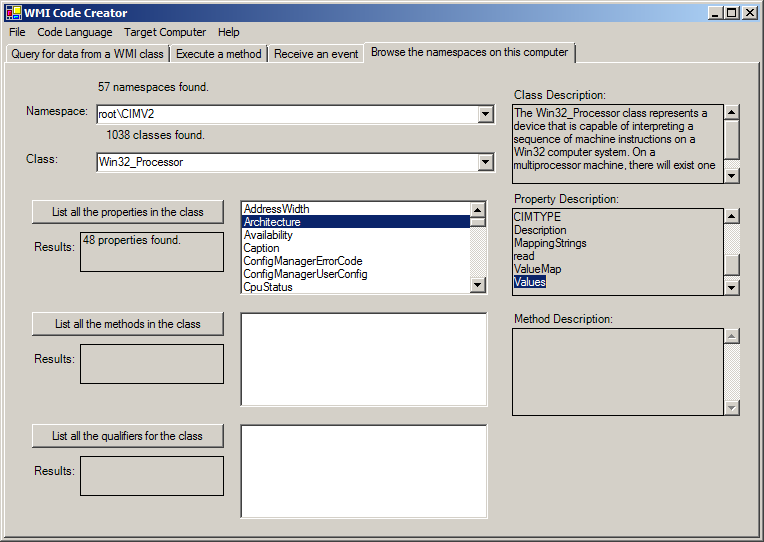Click the Property Description scrollbar thumb
This screenshot has width=764, height=542.
pos(731,265)
